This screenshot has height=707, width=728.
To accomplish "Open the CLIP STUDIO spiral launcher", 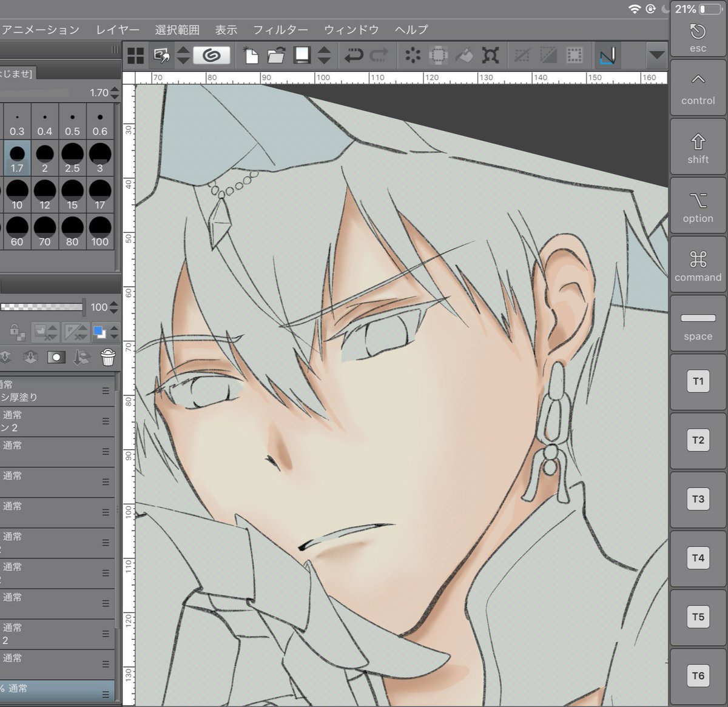I will [x=211, y=56].
